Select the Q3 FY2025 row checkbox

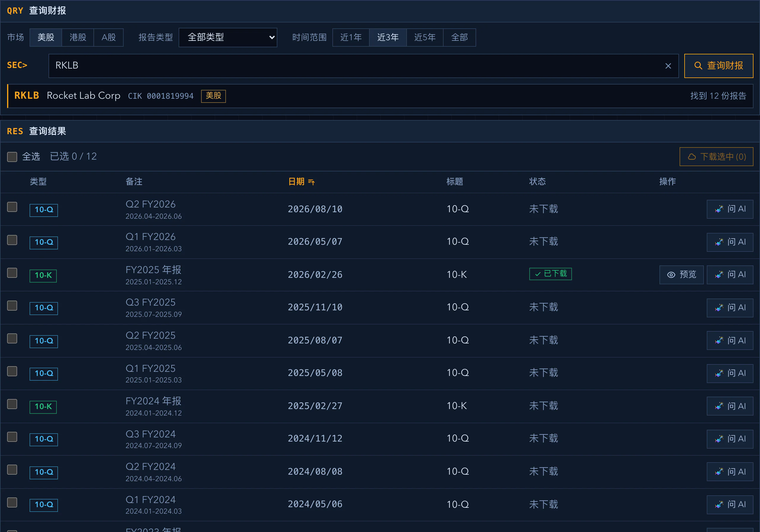click(12, 305)
